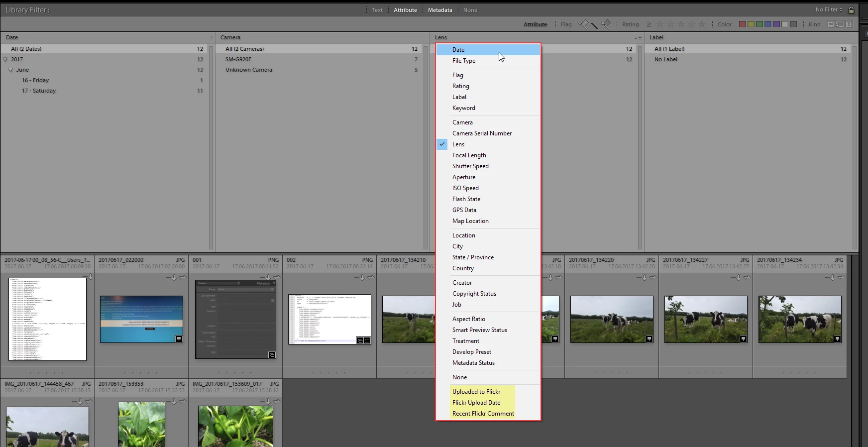Filter by green color label

[759, 24]
